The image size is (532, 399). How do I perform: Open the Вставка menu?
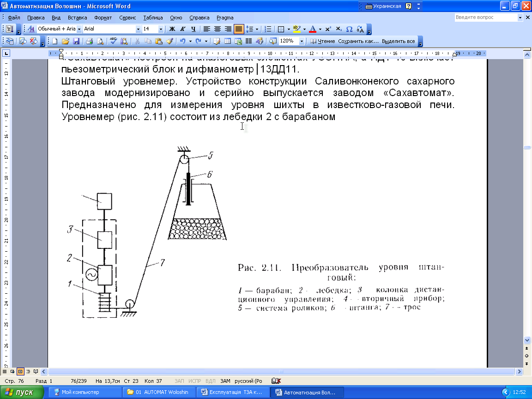click(x=78, y=18)
